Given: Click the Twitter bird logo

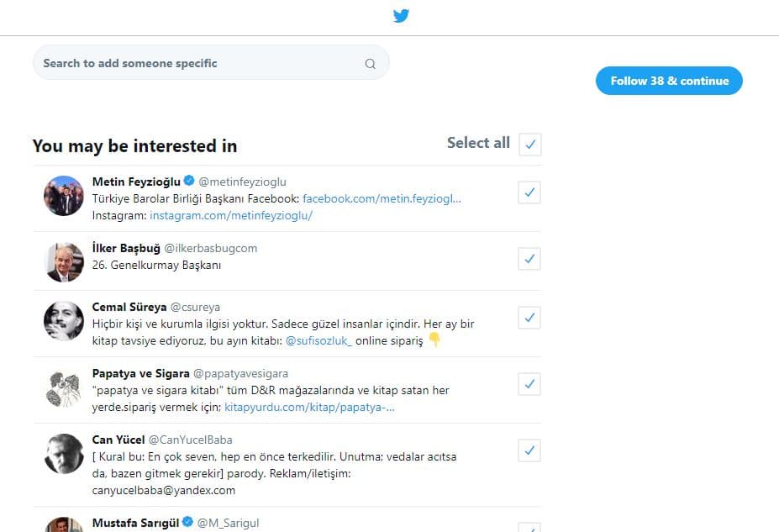Looking at the screenshot, I should [x=401, y=15].
